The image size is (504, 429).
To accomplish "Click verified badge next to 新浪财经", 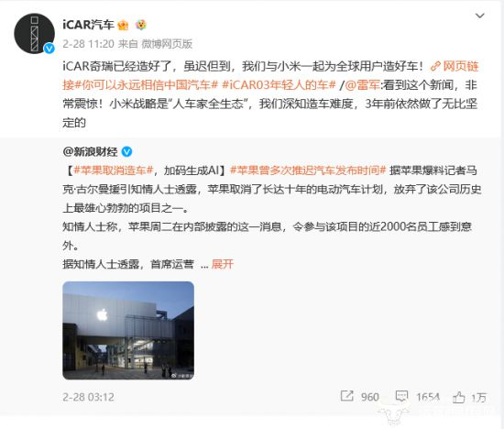I will click(x=126, y=151).
